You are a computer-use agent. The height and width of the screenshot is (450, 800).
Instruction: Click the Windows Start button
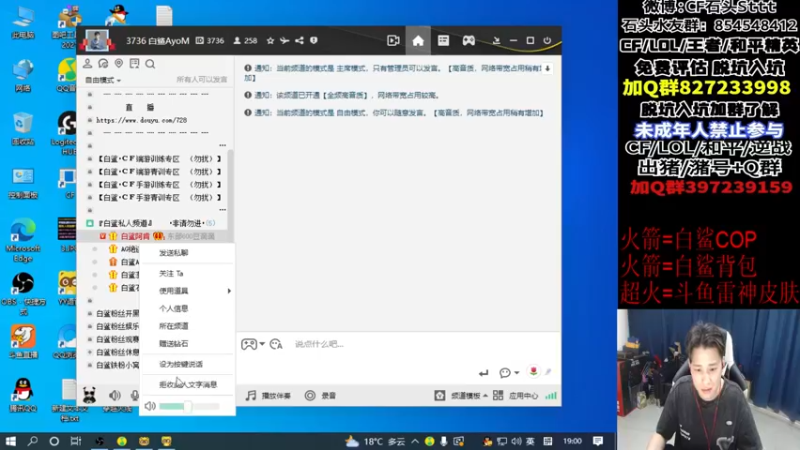point(10,441)
